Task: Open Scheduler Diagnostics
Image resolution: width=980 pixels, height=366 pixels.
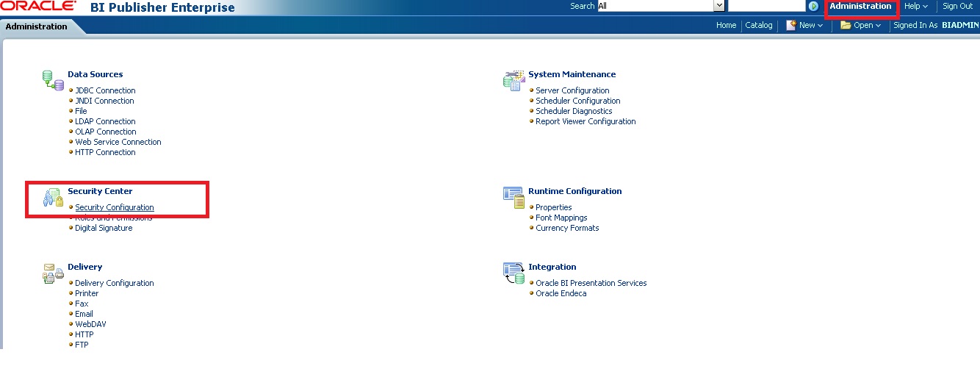Action: click(x=574, y=111)
